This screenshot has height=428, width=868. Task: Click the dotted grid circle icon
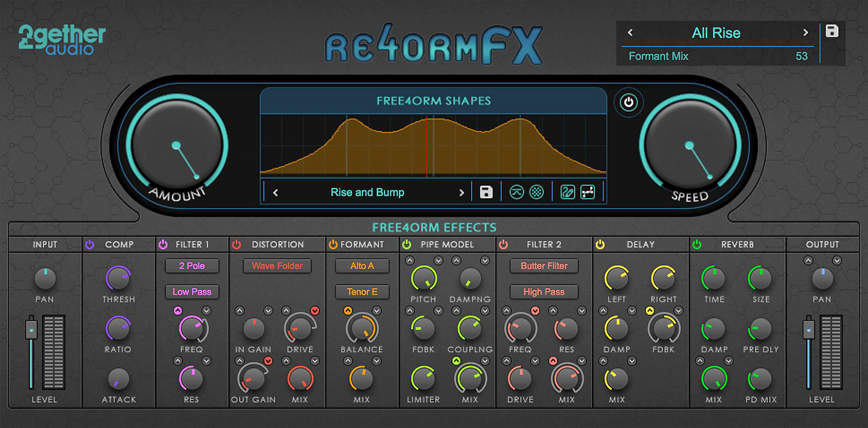537,192
